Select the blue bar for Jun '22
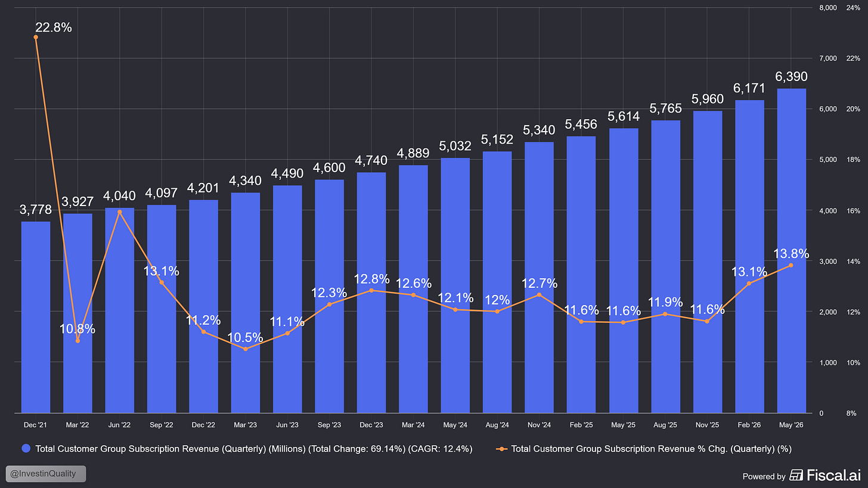This screenshot has height=488, width=868. [120, 310]
